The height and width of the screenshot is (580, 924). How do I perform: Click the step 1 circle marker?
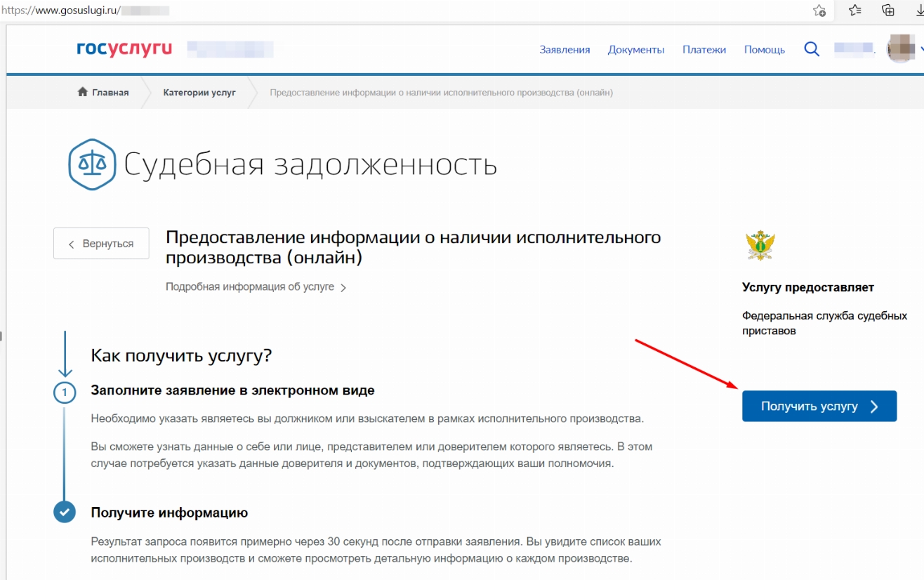coord(65,393)
